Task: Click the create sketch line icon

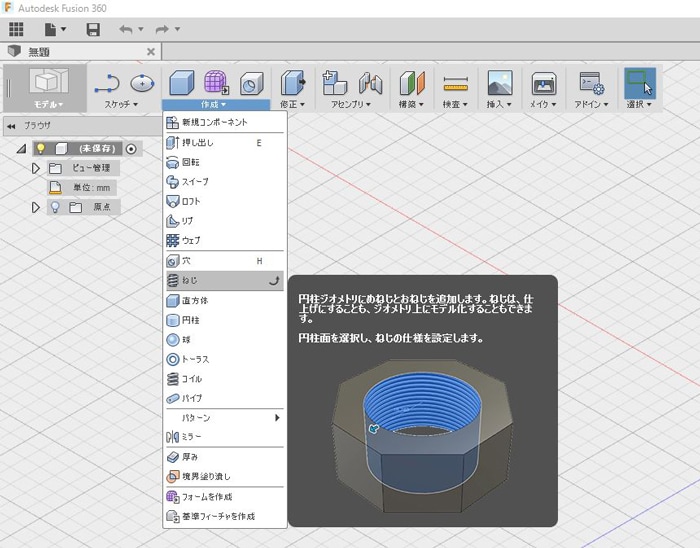Action: pyautogui.click(x=107, y=84)
